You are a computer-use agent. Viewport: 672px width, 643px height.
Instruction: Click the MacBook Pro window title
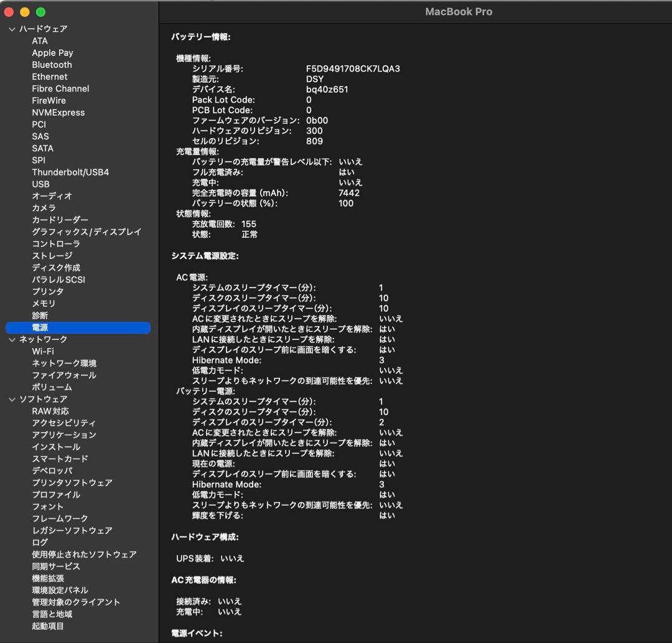tap(459, 12)
